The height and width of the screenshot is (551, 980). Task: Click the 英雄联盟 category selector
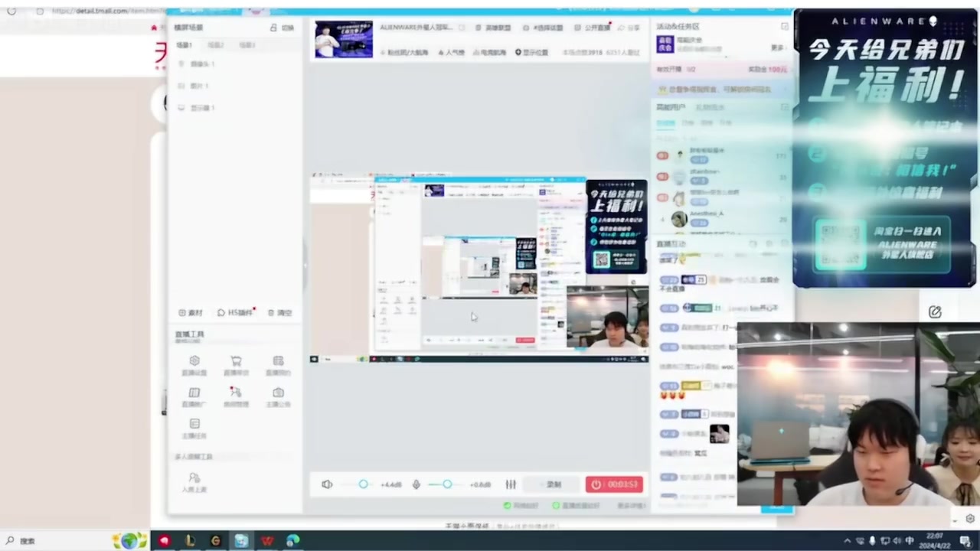(493, 28)
